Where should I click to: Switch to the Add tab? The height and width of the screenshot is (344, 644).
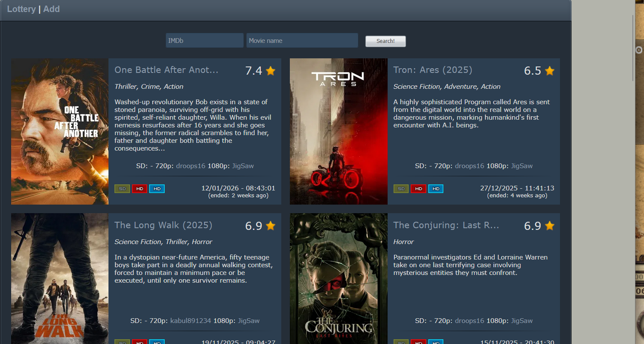click(x=51, y=9)
